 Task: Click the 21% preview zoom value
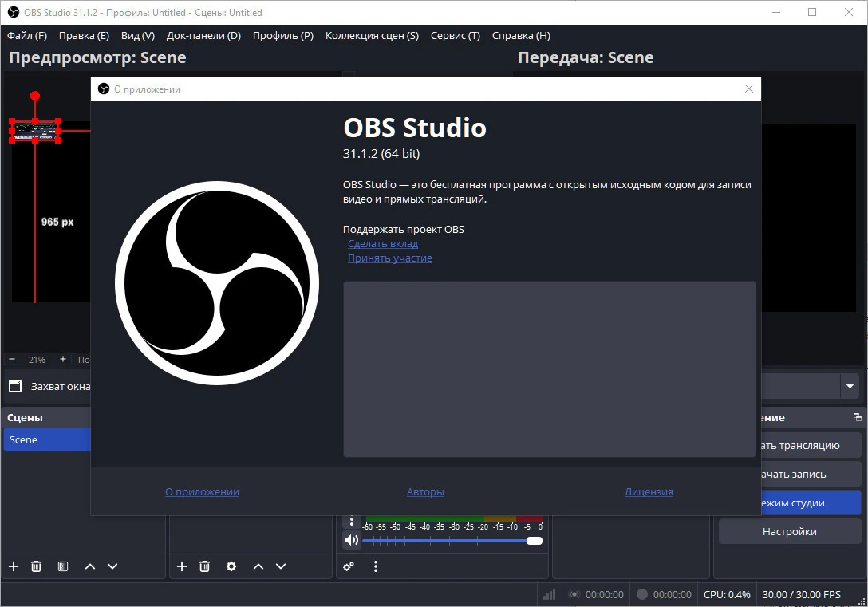[37, 359]
